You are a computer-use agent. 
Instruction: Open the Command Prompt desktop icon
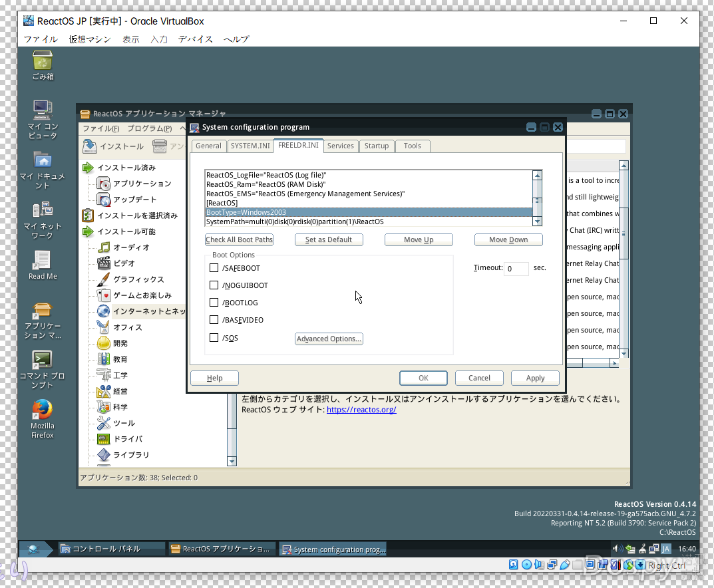[x=43, y=360]
